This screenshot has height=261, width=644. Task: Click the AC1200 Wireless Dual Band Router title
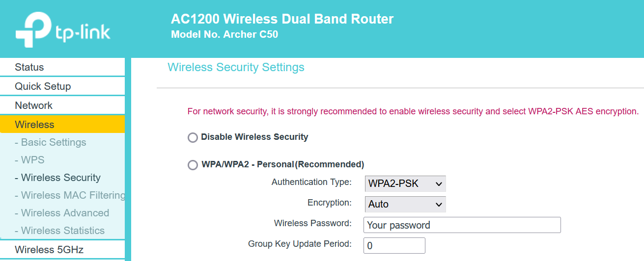282,19
